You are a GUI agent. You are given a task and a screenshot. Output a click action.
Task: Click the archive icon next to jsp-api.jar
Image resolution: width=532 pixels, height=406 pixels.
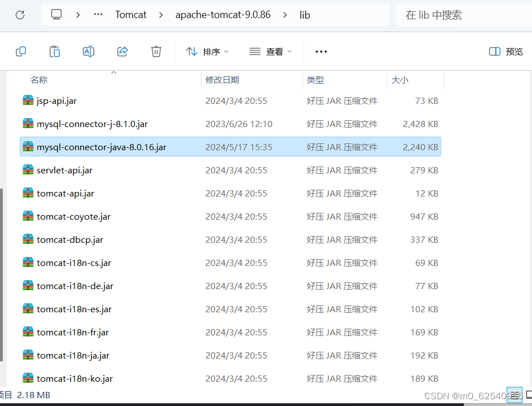pyautogui.click(x=28, y=101)
